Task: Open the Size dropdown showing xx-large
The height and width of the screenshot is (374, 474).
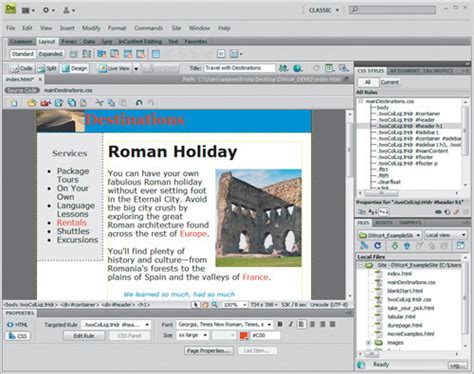Action: 192,335
